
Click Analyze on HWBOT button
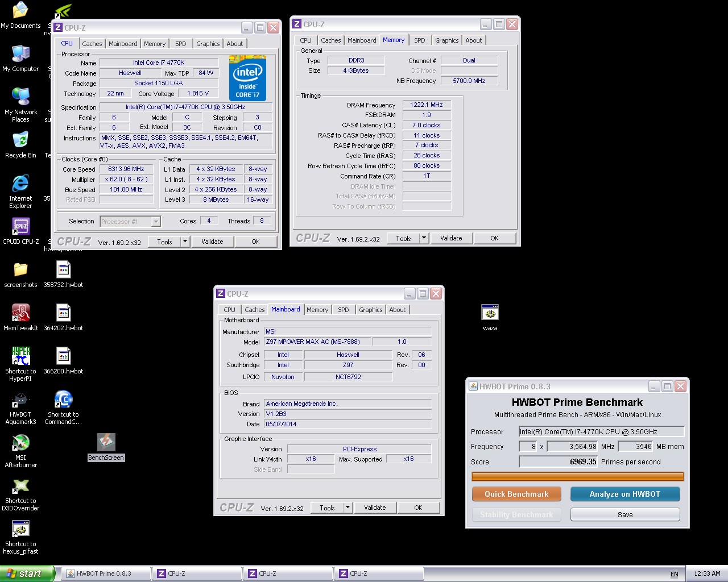click(x=625, y=494)
